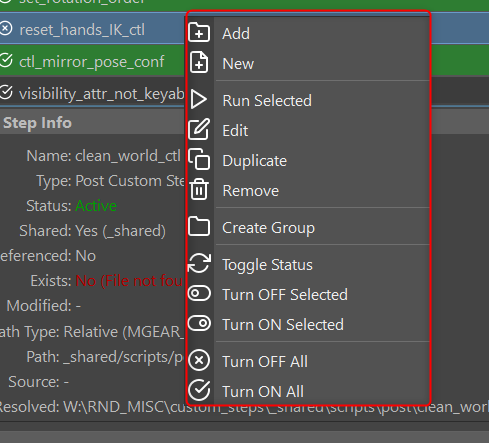Viewport: 489px width, 443px height.
Task: Select the Duplicate menu entry
Action: [x=308, y=160]
